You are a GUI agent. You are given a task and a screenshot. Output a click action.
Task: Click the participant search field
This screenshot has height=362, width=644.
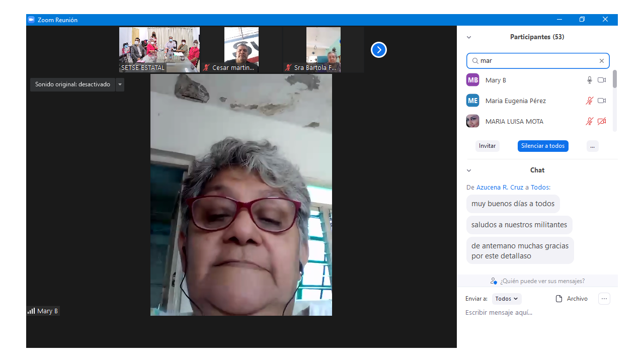tap(538, 61)
